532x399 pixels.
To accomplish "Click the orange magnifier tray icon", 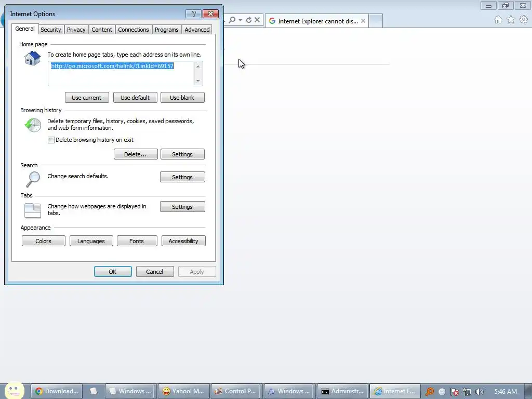I will pyautogui.click(x=430, y=392).
